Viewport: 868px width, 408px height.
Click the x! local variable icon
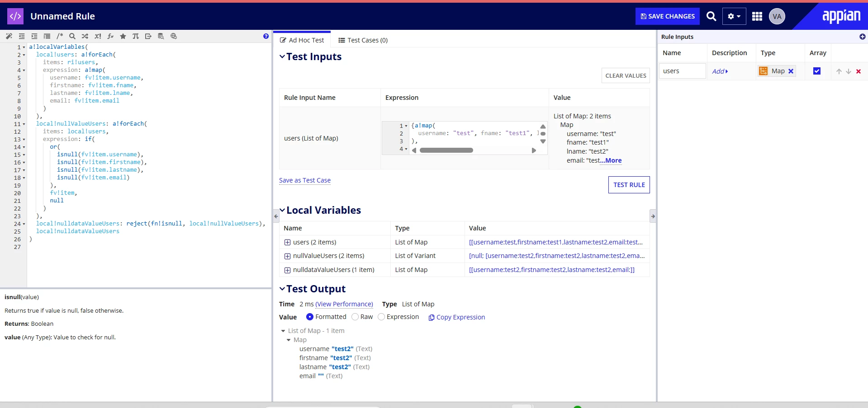click(x=98, y=36)
